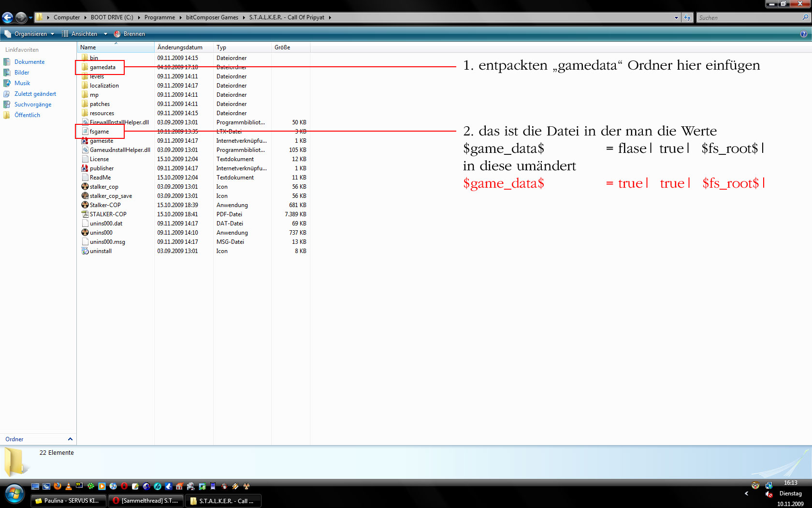Click the tray volume speaker icon

(769, 494)
